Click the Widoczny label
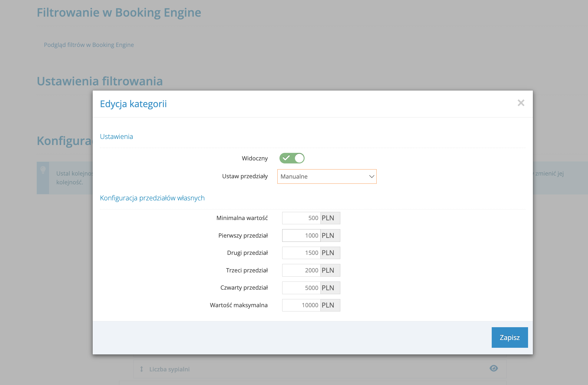 tap(255, 158)
